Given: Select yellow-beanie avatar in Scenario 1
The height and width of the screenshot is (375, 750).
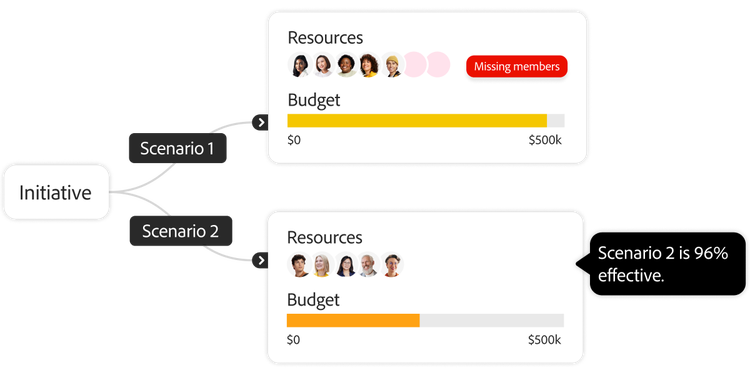Looking at the screenshot, I should 392,65.
